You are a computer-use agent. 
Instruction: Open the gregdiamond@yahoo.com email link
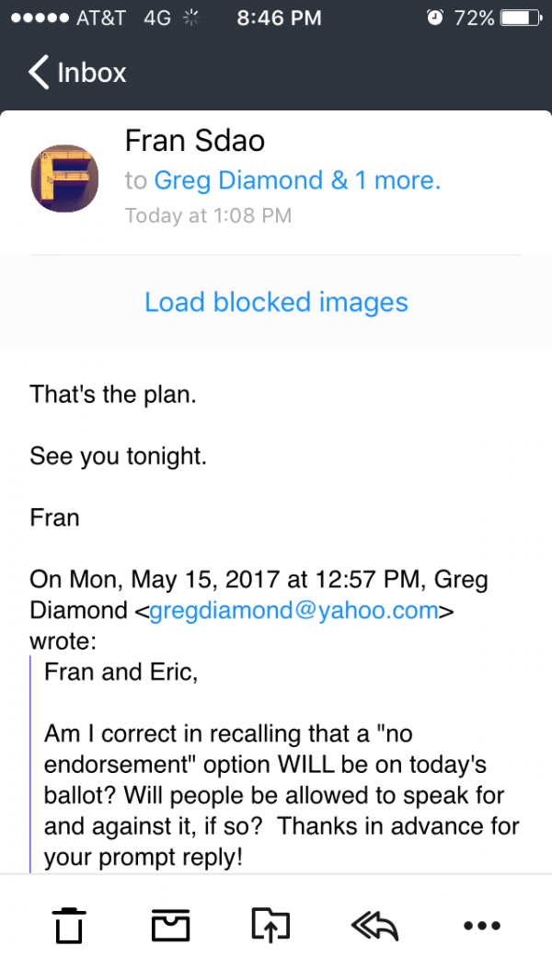pos(294,611)
